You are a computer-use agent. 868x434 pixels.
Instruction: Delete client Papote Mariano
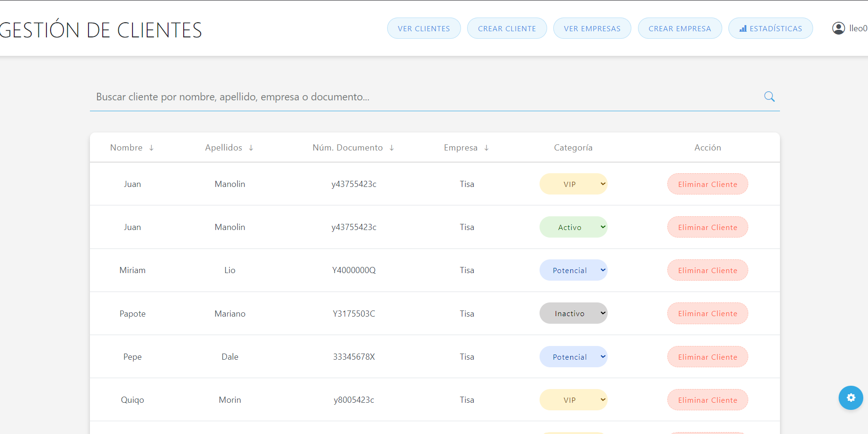point(708,313)
